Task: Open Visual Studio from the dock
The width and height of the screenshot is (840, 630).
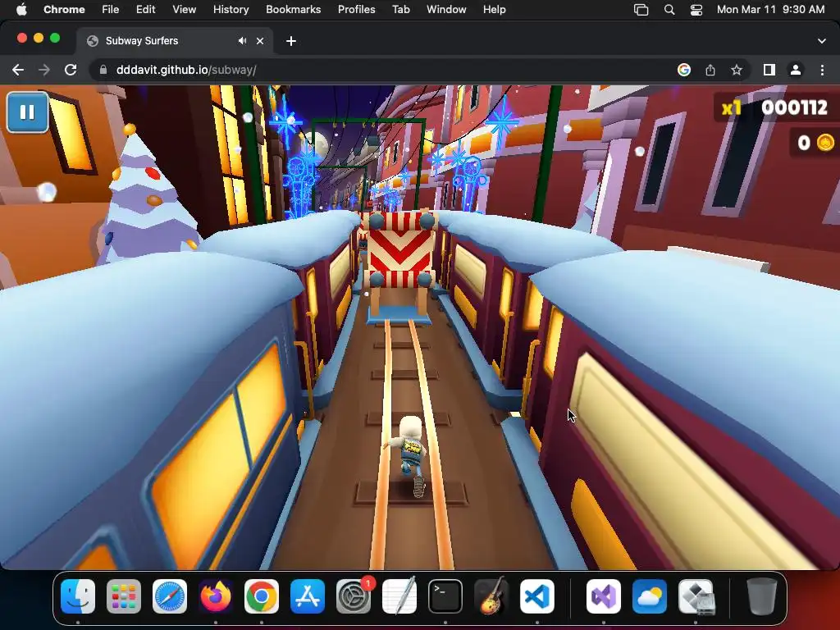Action: tap(603, 596)
